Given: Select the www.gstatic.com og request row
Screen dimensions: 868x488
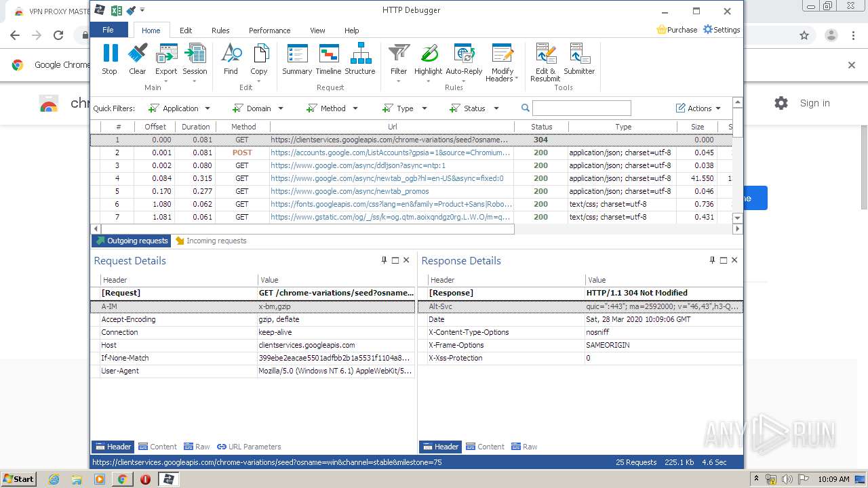Looking at the screenshot, I should [411, 217].
